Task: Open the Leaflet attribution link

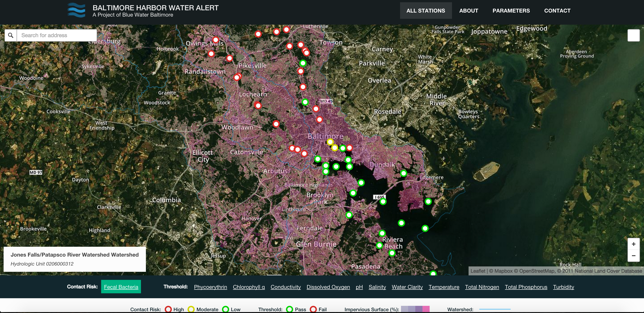Action: click(x=478, y=271)
